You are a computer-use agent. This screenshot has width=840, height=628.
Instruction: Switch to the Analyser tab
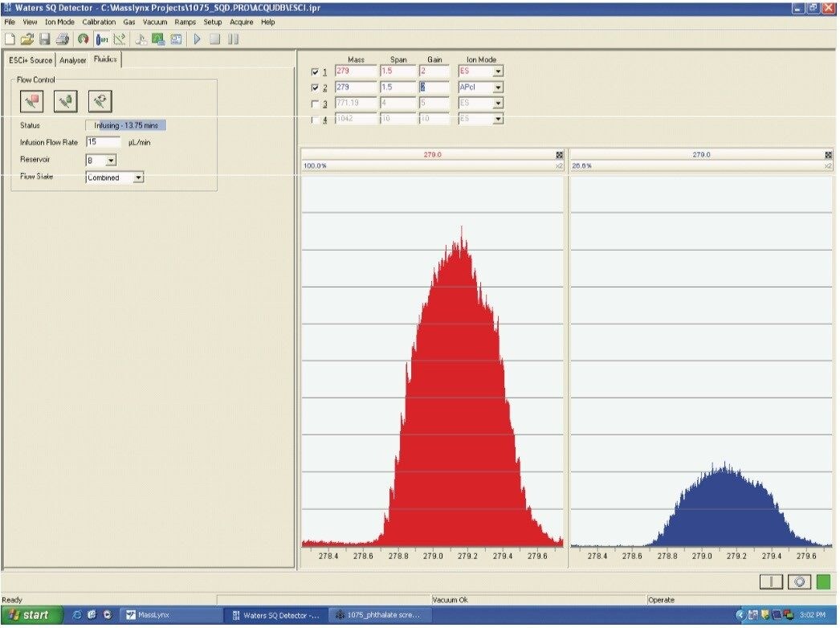pyautogui.click(x=73, y=60)
